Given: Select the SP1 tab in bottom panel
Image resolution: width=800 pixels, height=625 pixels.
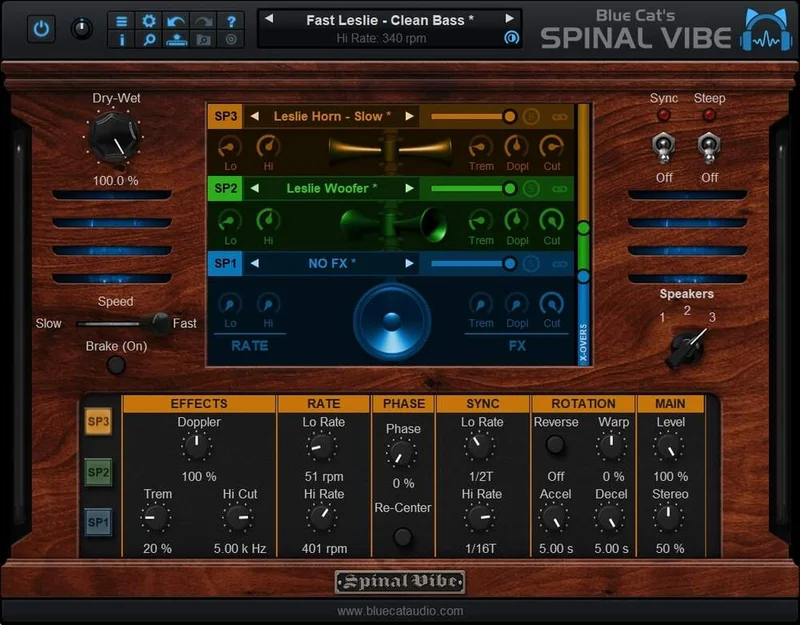Looking at the screenshot, I should (98, 522).
